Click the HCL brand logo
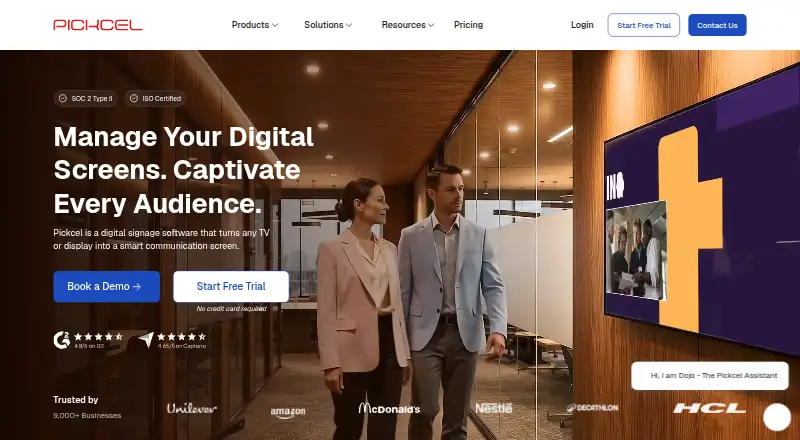The width and height of the screenshot is (800, 440). (x=709, y=408)
